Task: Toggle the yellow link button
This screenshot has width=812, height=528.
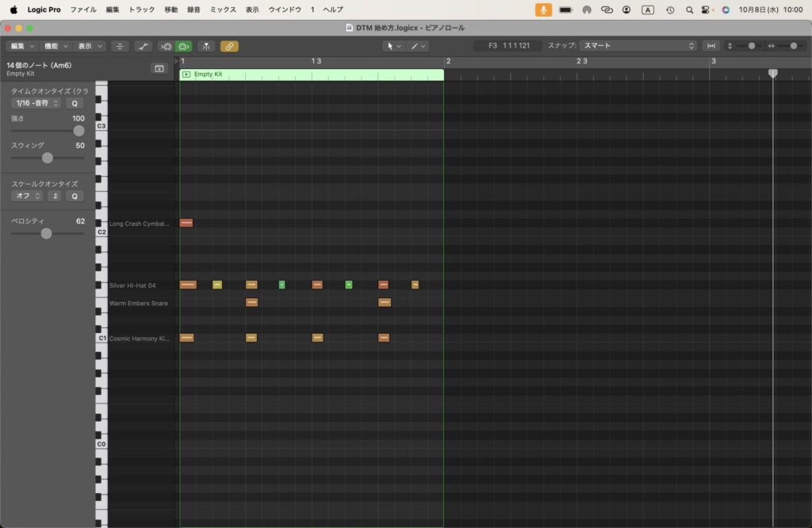Action: coord(229,46)
